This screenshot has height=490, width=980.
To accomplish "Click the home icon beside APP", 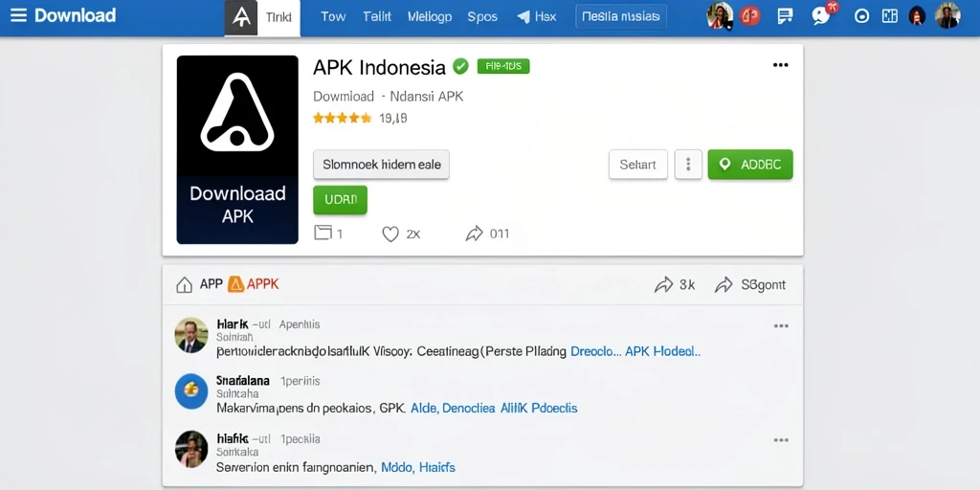I will click(x=185, y=285).
